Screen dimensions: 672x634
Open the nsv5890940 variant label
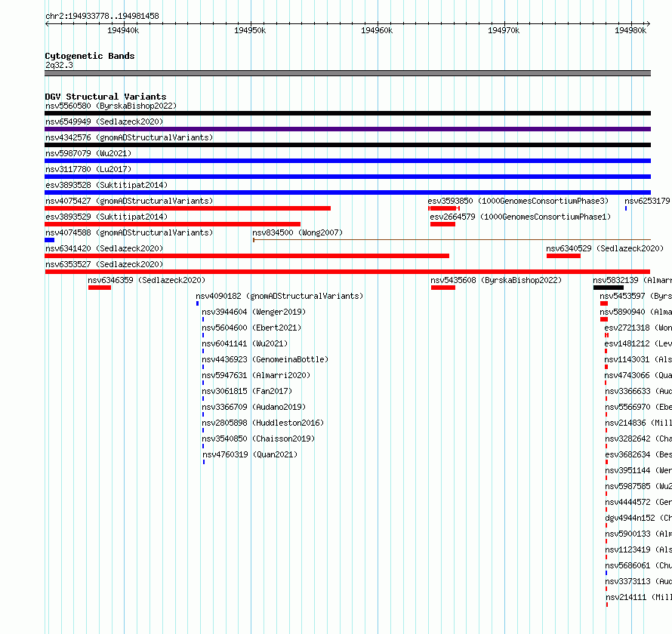point(636,312)
